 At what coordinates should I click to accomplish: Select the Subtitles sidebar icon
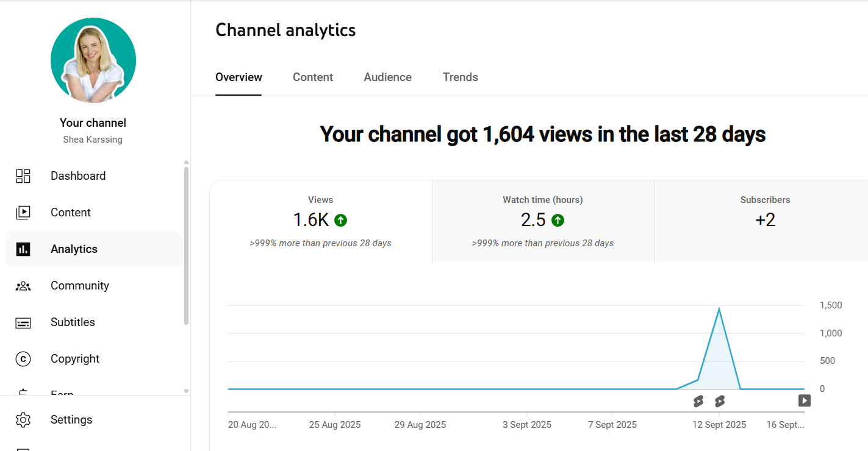pos(23,322)
